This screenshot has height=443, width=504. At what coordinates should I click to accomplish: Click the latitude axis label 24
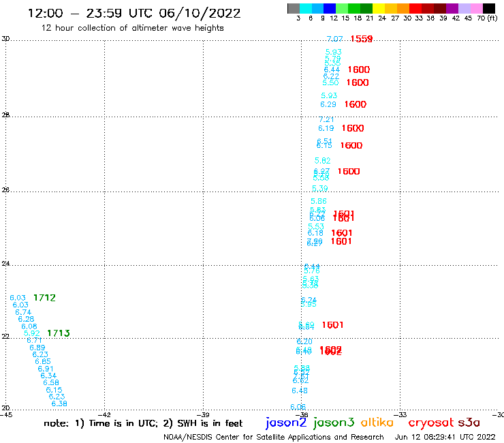[5, 264]
